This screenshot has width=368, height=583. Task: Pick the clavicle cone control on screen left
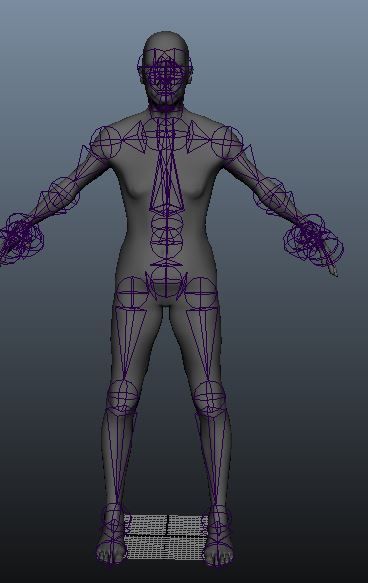[x=133, y=138]
